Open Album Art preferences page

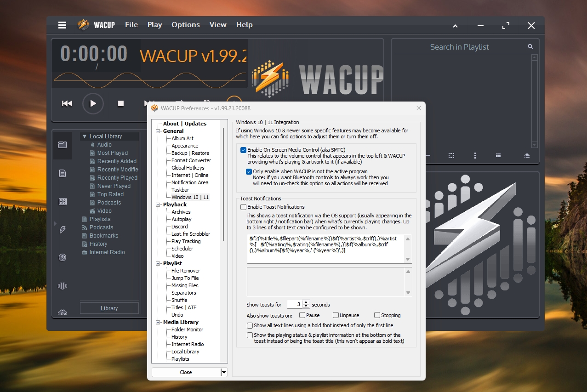[x=182, y=138]
